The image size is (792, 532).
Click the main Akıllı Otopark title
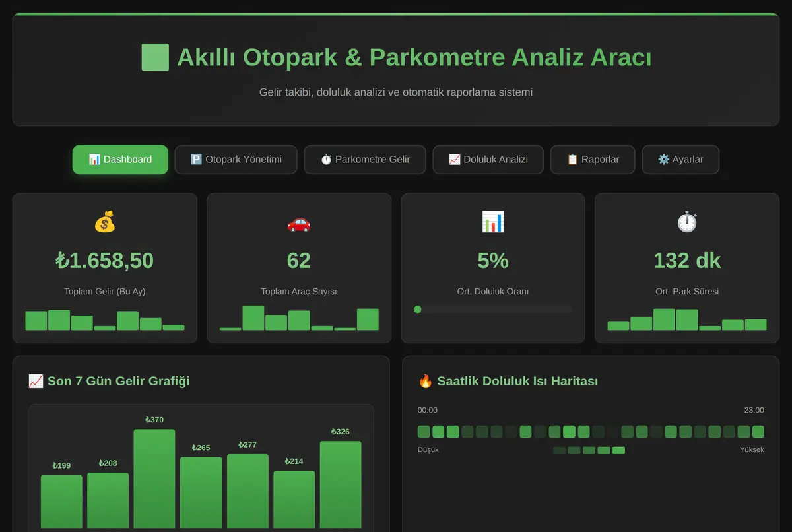click(x=396, y=57)
